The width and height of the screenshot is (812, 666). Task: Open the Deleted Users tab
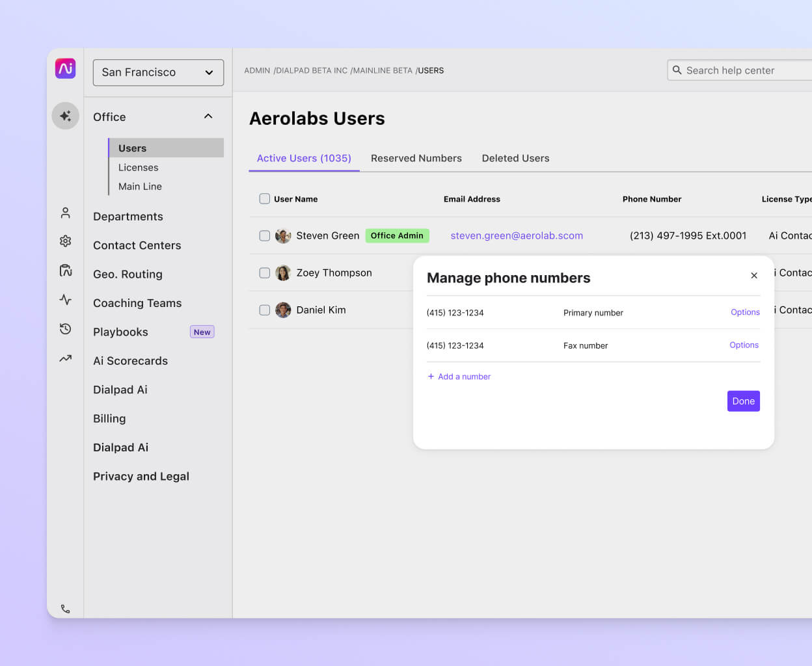click(x=515, y=158)
